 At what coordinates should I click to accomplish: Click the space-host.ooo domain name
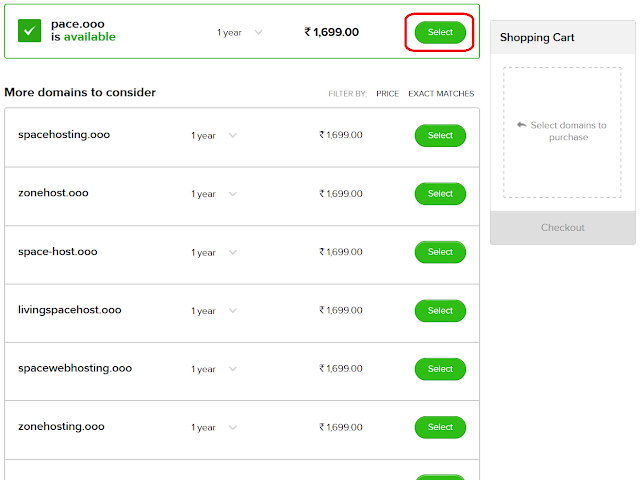58,252
